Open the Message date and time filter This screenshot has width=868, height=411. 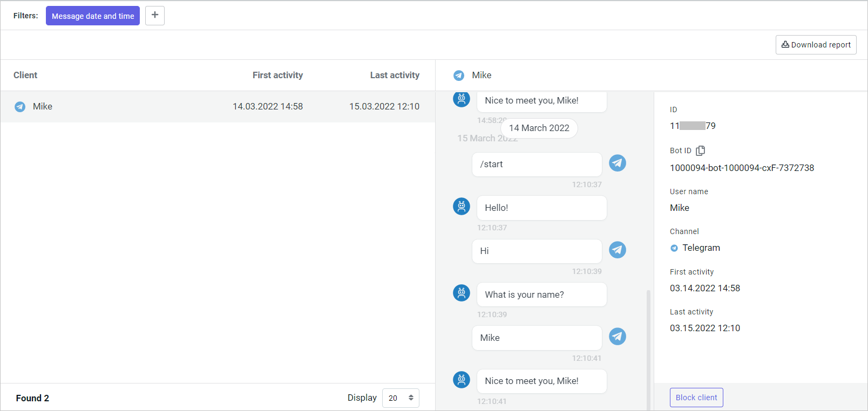click(x=93, y=16)
